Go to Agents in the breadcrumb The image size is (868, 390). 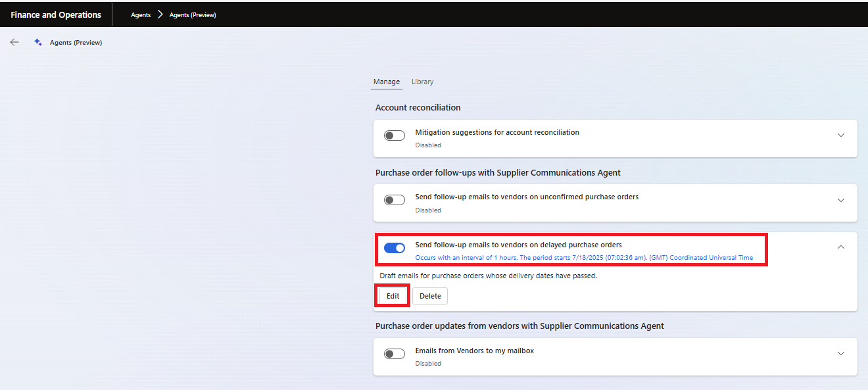pos(141,14)
